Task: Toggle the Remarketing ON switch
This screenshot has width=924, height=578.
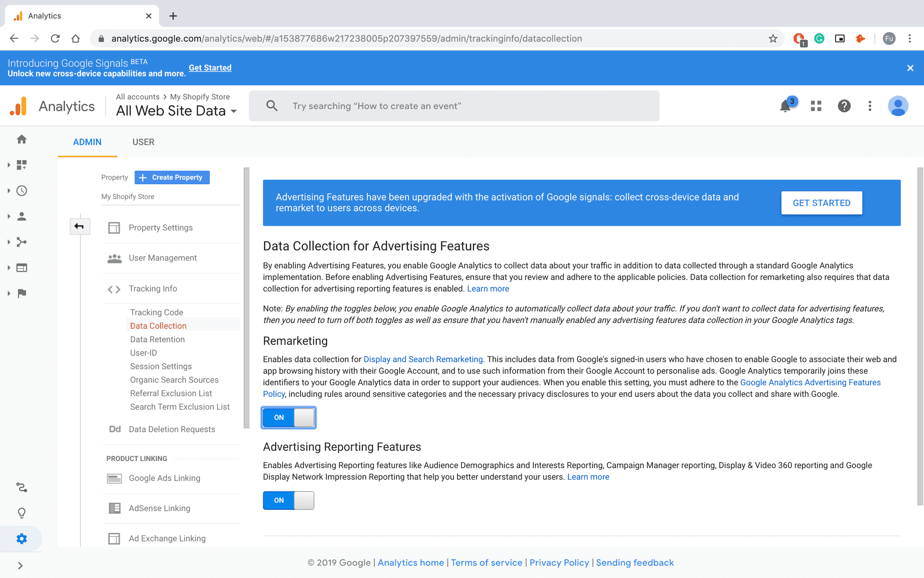Action: [289, 417]
